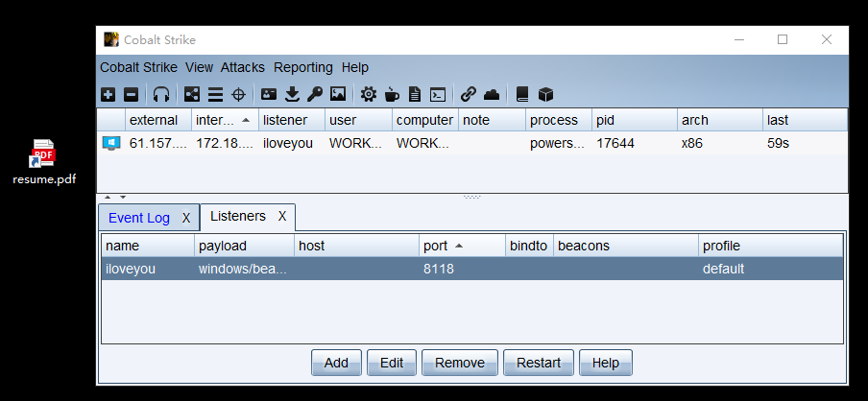Close the Listeners tab

point(282,216)
